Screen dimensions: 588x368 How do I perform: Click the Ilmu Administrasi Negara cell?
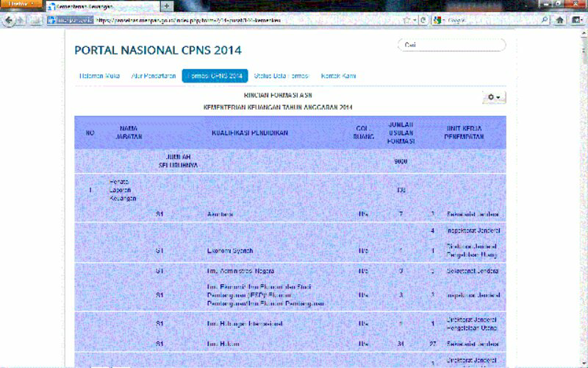(x=240, y=271)
